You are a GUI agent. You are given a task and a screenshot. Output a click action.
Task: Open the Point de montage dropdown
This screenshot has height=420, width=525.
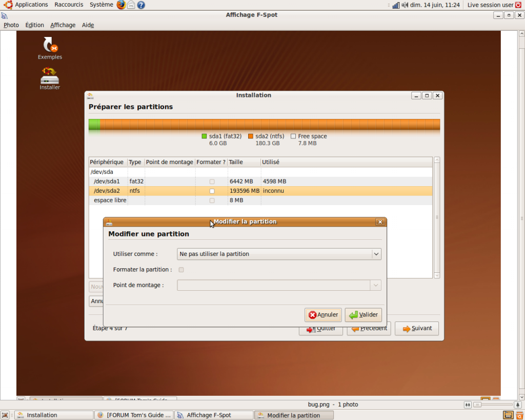point(279,285)
